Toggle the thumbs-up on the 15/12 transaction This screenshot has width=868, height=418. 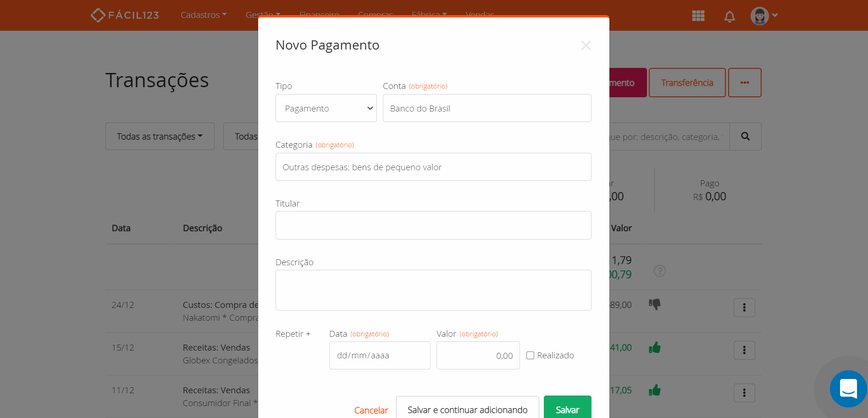pos(655,347)
